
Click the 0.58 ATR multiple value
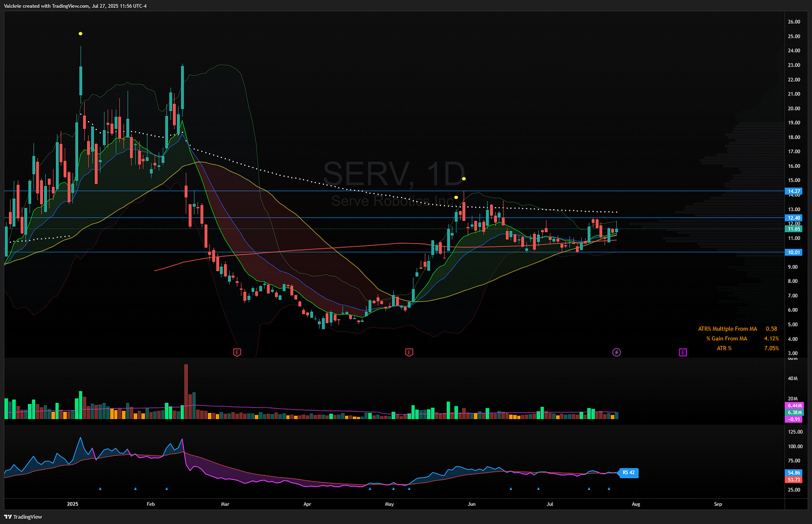[x=771, y=329]
